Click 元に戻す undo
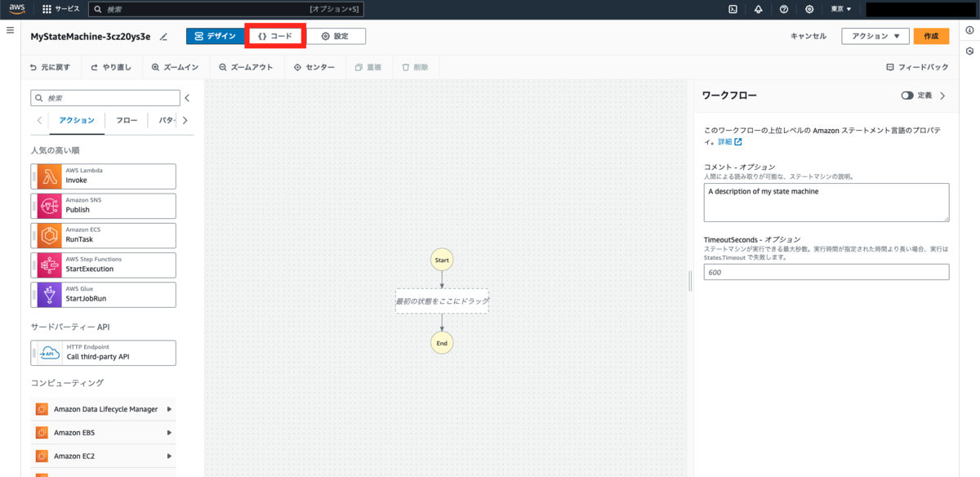This screenshot has height=477, width=980. pos(50,67)
